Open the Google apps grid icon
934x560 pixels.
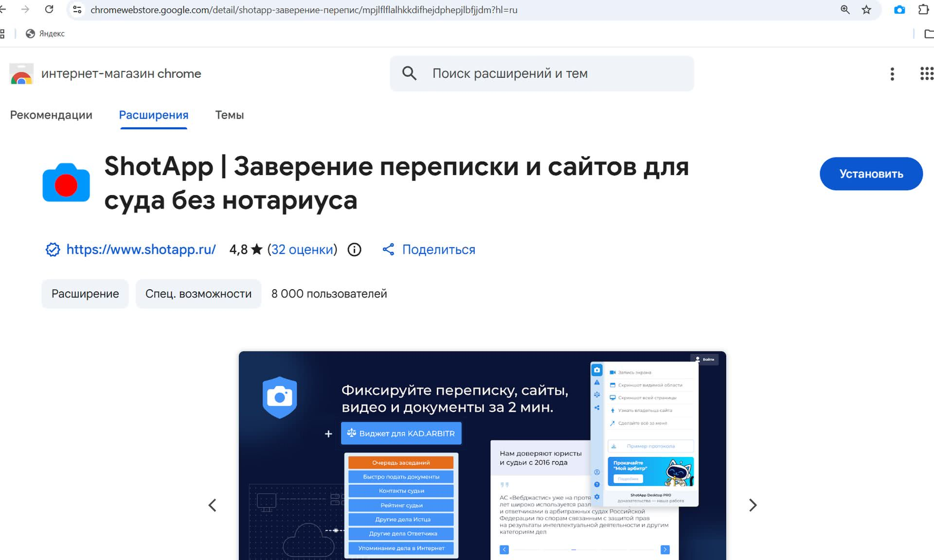tap(927, 74)
